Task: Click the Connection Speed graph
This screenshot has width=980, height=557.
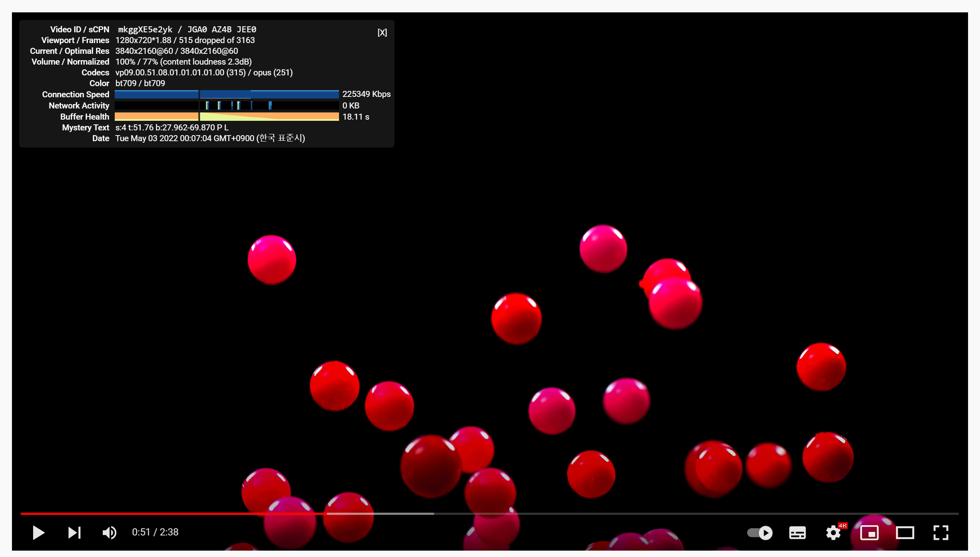Action: [x=226, y=94]
